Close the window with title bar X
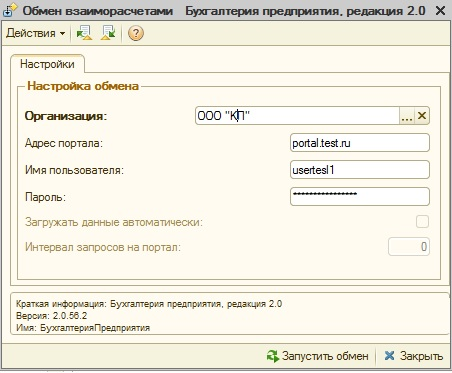The width and height of the screenshot is (452, 373). pyautogui.click(x=441, y=11)
